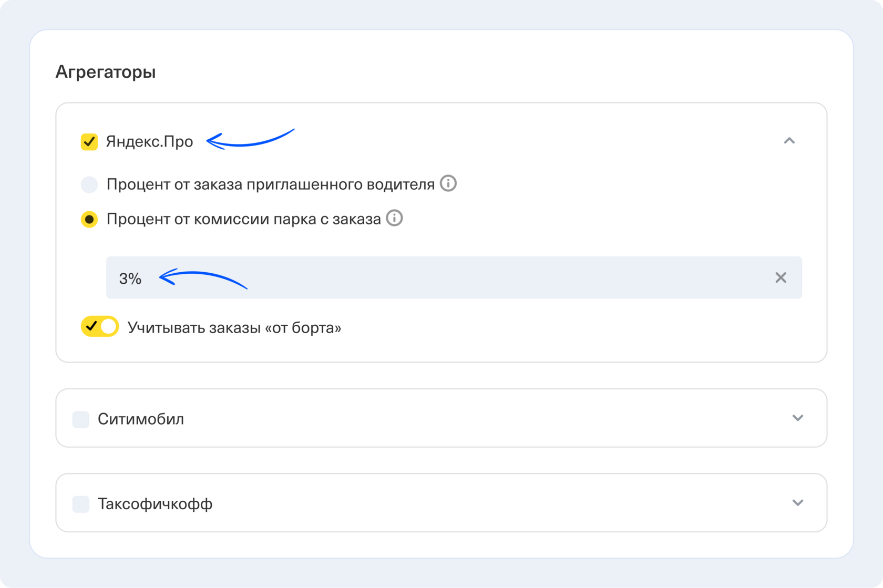883x588 pixels.
Task: Click text «Процент от заказа приглашенного водителя»
Action: click(270, 184)
